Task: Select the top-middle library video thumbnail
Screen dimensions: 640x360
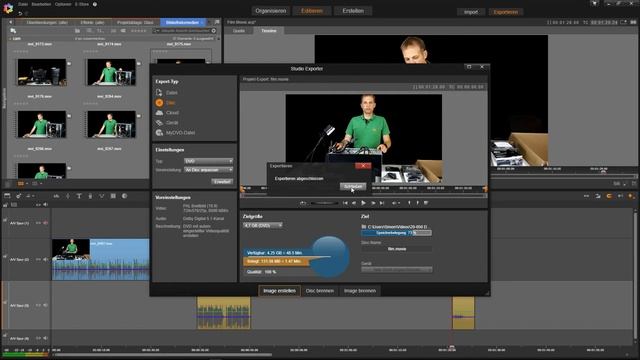Action: click(111, 72)
